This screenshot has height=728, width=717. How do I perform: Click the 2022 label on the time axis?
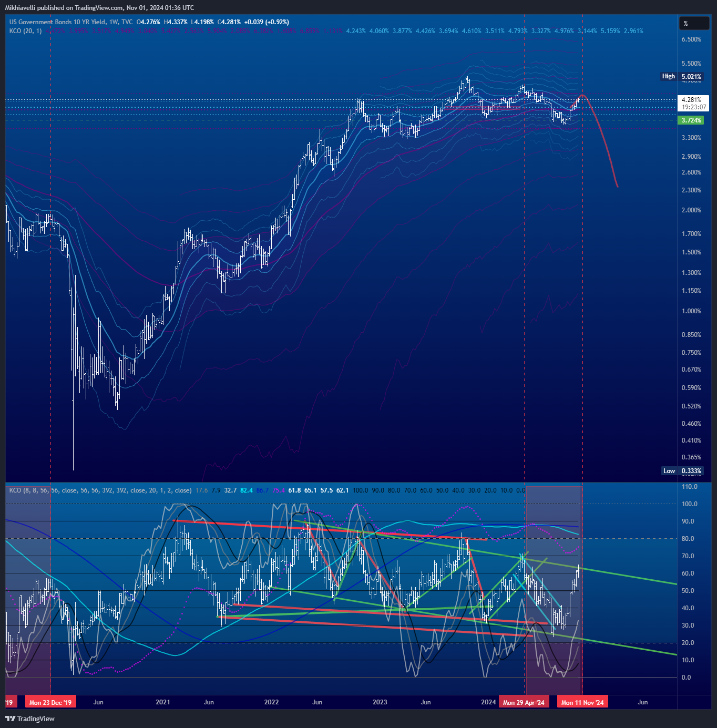point(271,702)
